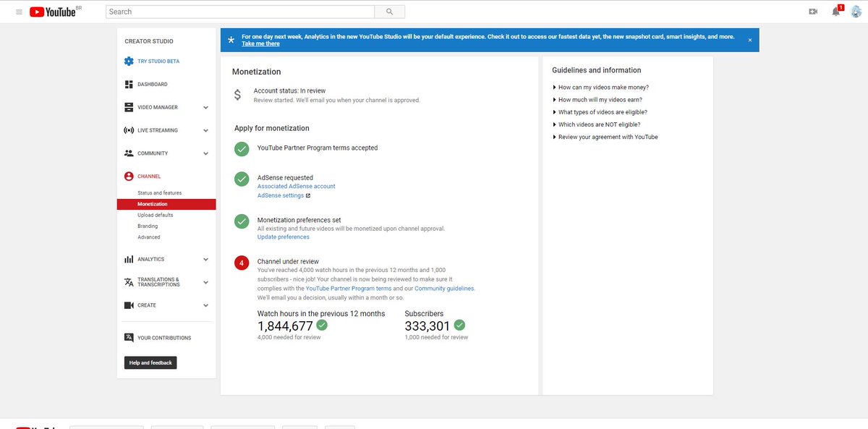Image resolution: width=868 pixels, height=429 pixels.
Task: Click the Live Streaming broadcast icon
Action: [x=129, y=130]
